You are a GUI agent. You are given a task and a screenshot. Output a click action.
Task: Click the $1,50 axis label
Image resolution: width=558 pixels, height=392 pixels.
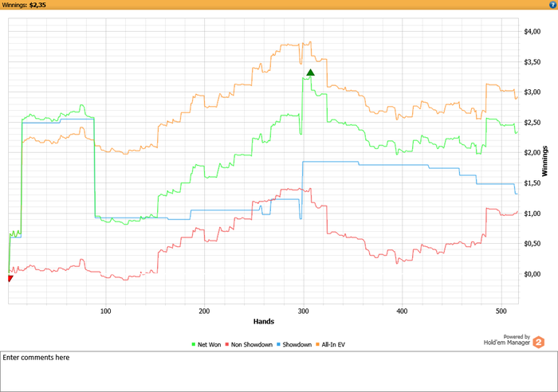[532, 183]
